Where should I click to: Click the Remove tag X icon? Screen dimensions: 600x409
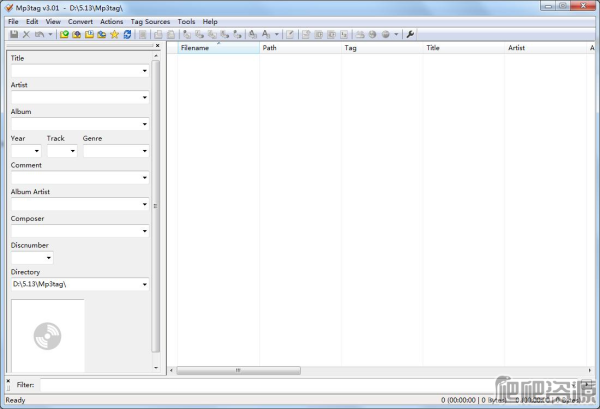[x=26, y=35]
